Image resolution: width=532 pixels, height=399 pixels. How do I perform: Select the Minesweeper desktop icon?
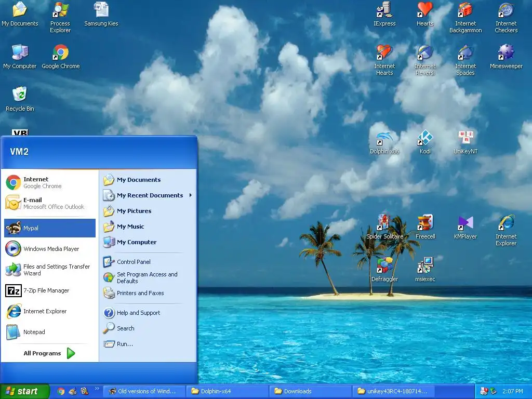click(x=506, y=57)
